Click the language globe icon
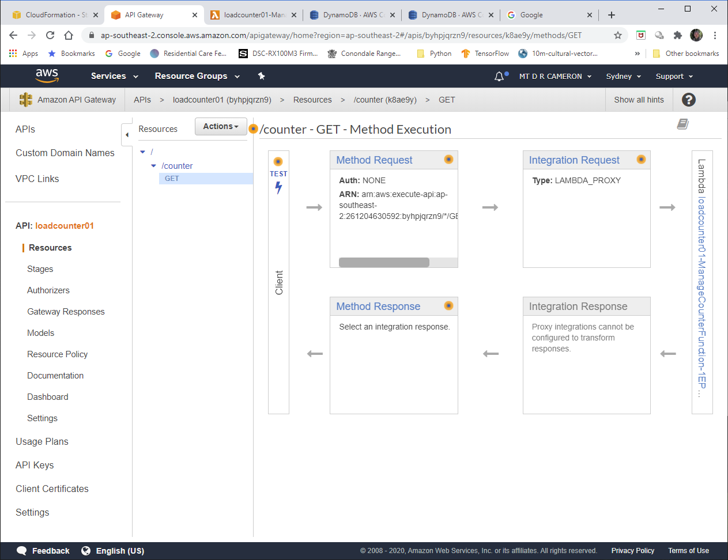This screenshot has height=560, width=728. pyautogui.click(x=86, y=551)
